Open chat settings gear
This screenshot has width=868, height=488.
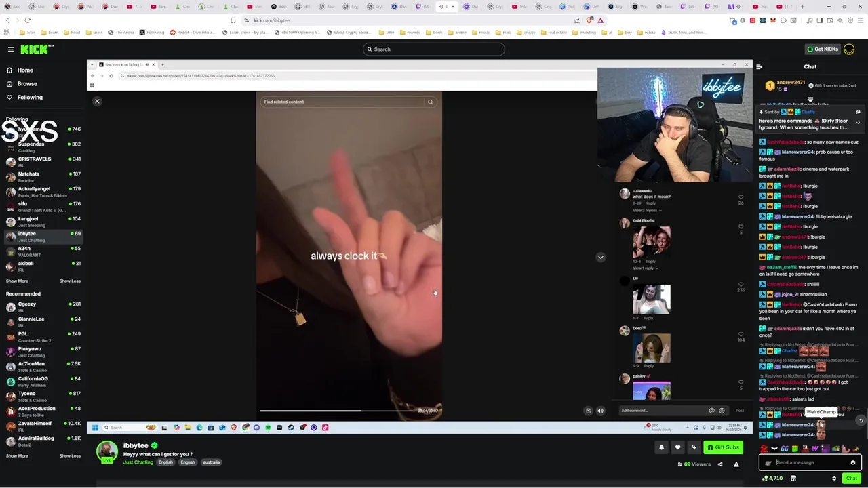tap(834, 478)
